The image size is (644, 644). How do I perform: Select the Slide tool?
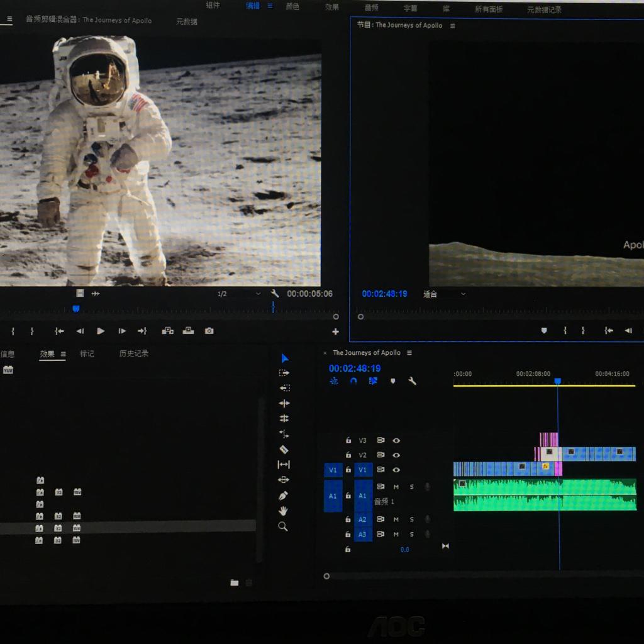(x=284, y=480)
